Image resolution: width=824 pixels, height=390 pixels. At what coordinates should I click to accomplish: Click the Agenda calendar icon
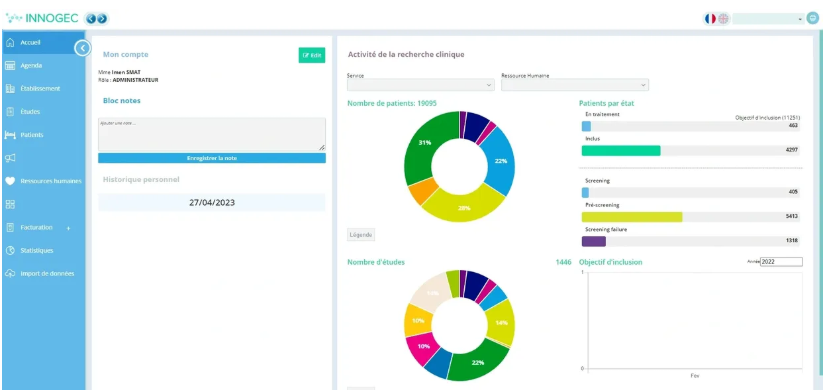(9, 66)
